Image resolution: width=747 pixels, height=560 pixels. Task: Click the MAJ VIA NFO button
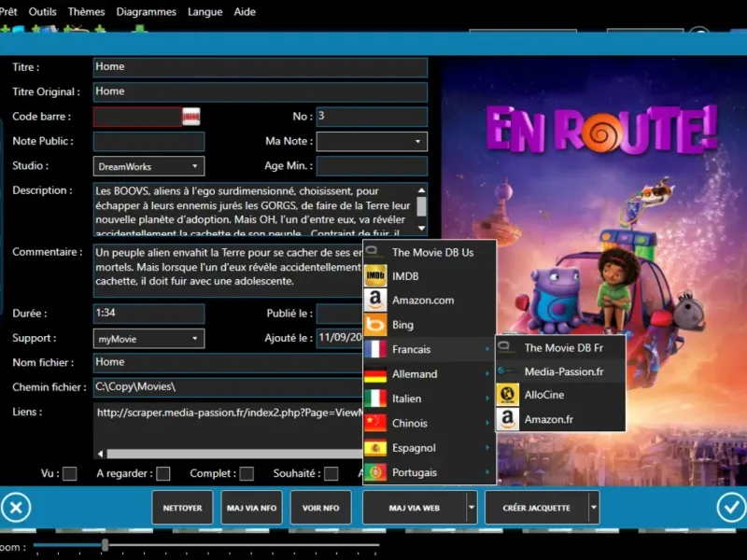pyautogui.click(x=251, y=508)
